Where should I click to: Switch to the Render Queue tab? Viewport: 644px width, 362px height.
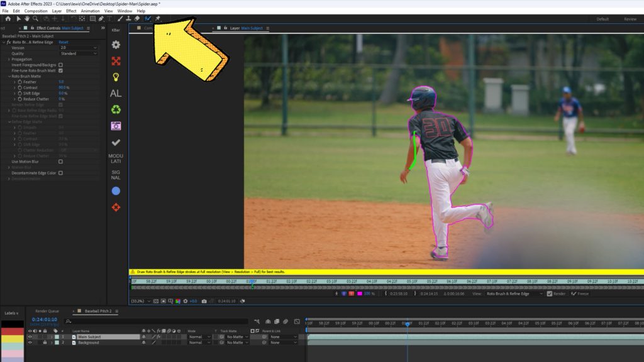click(x=47, y=311)
